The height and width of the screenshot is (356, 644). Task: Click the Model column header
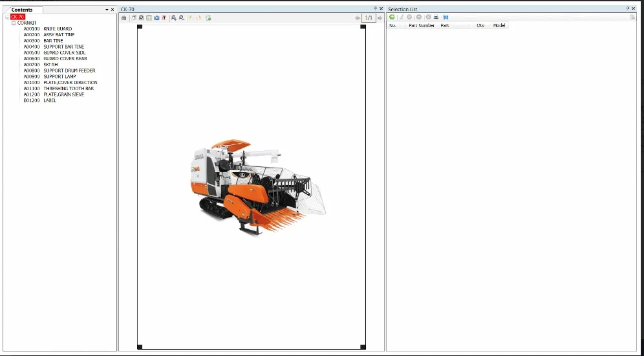[x=499, y=25]
